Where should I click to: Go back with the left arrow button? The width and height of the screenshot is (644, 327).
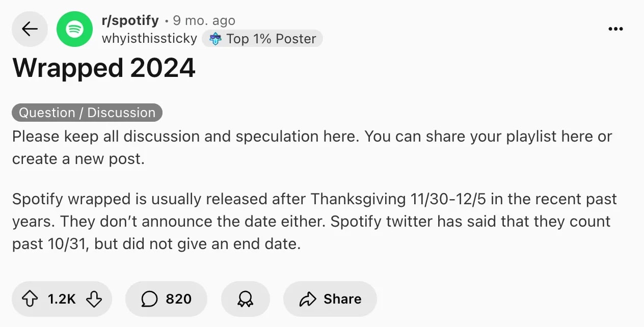(x=30, y=29)
